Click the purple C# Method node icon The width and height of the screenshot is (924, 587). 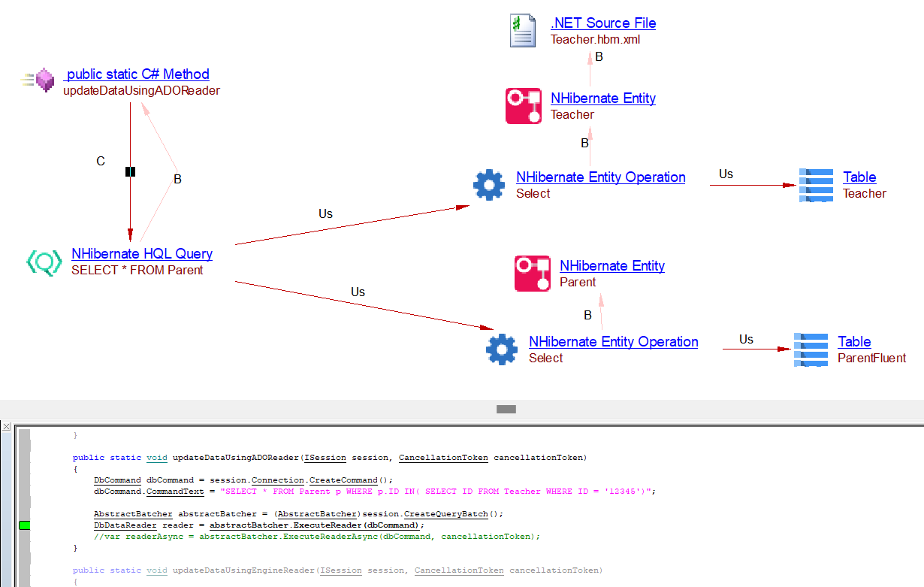click(45, 80)
